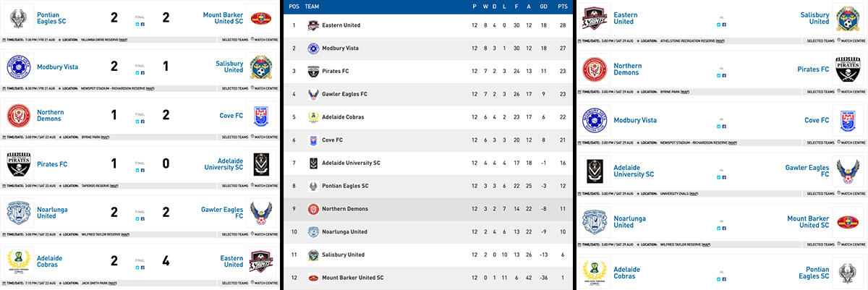868x290 pixels.
Task: Open map for Newspot Stadium in Modbury 2-1 result
Action: coord(149,89)
